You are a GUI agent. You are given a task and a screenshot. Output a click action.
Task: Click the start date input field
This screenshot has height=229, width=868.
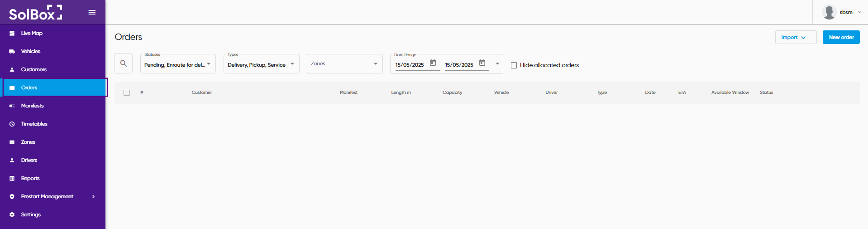pyautogui.click(x=410, y=65)
